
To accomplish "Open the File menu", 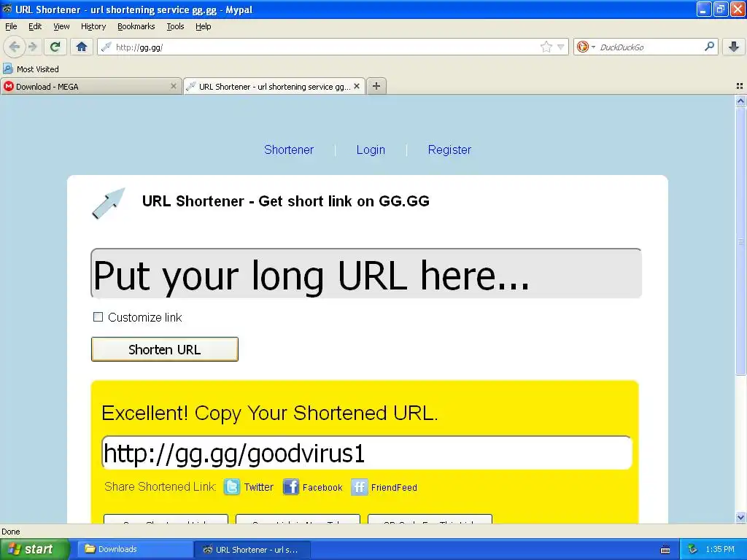I will pos(11,26).
